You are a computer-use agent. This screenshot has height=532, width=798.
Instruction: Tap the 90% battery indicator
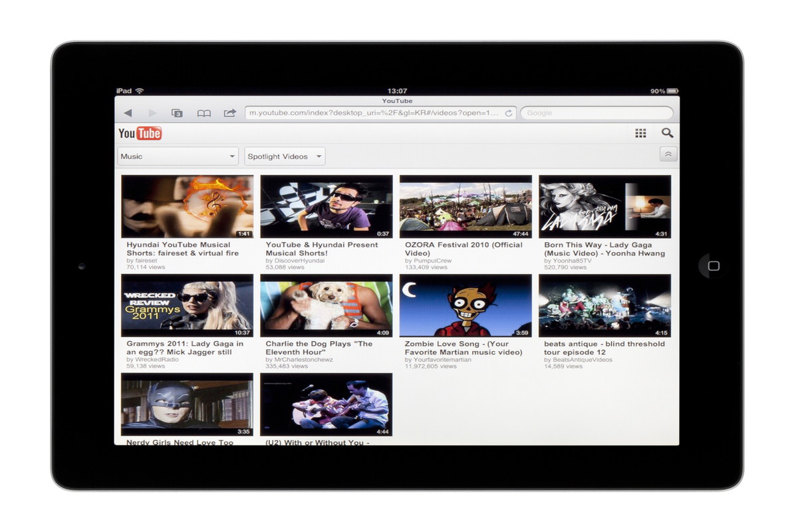[x=664, y=91]
